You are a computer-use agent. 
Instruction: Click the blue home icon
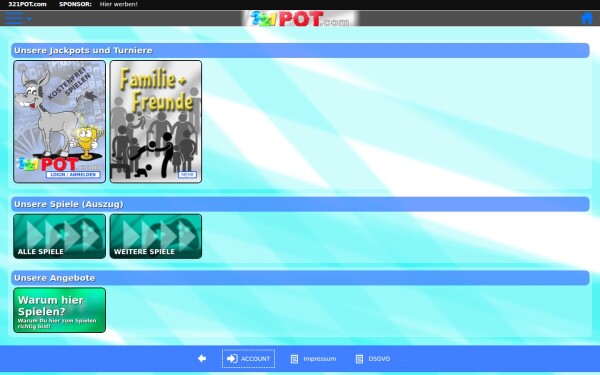tap(587, 18)
